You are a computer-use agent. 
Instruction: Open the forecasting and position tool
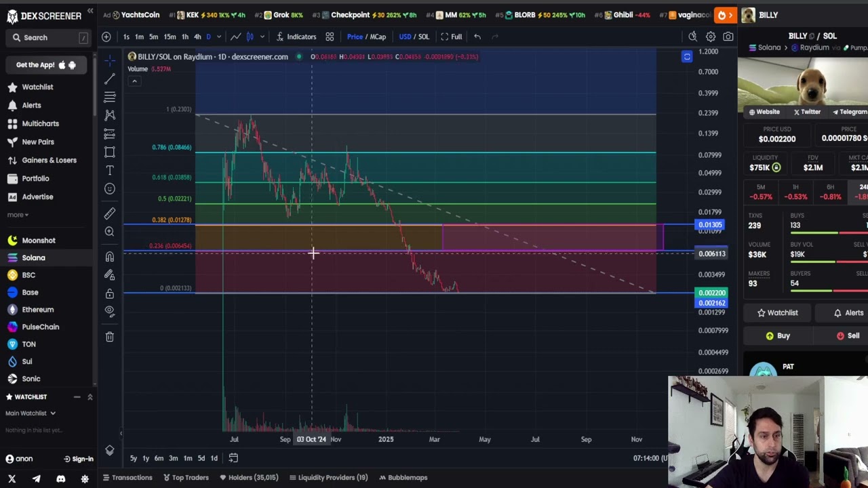110,134
